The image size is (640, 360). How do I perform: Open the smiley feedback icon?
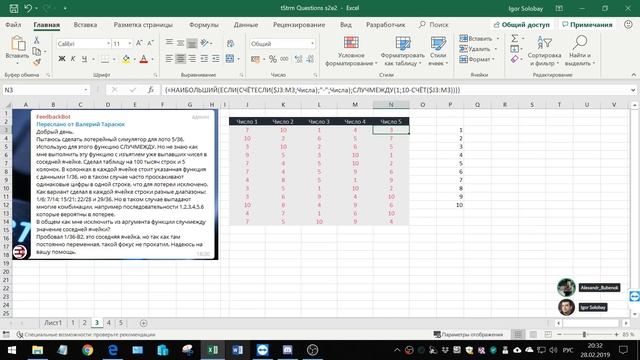pyautogui.click(x=628, y=24)
